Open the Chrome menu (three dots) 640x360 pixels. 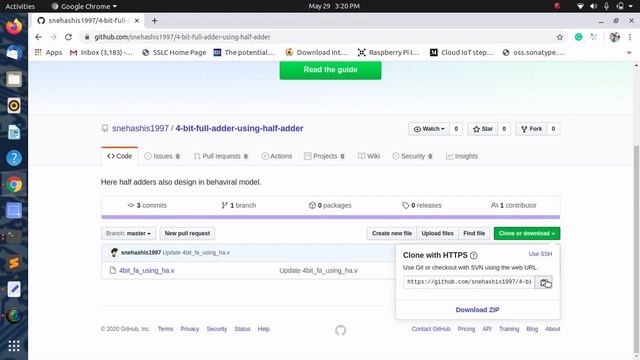tap(630, 37)
